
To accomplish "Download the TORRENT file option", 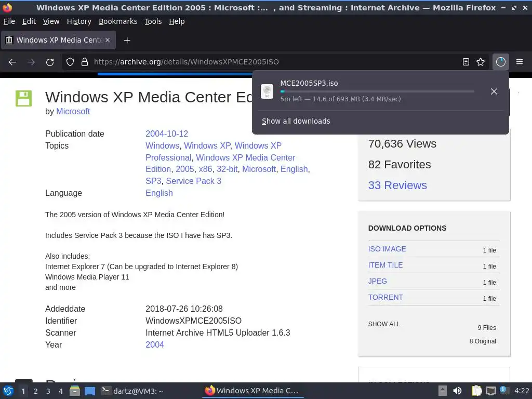I will [385, 297].
